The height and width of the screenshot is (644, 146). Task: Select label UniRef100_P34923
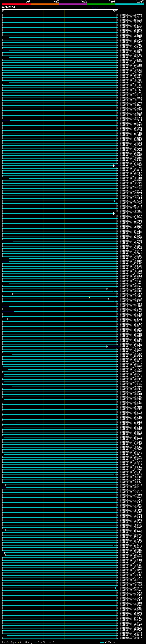coord(131,301)
